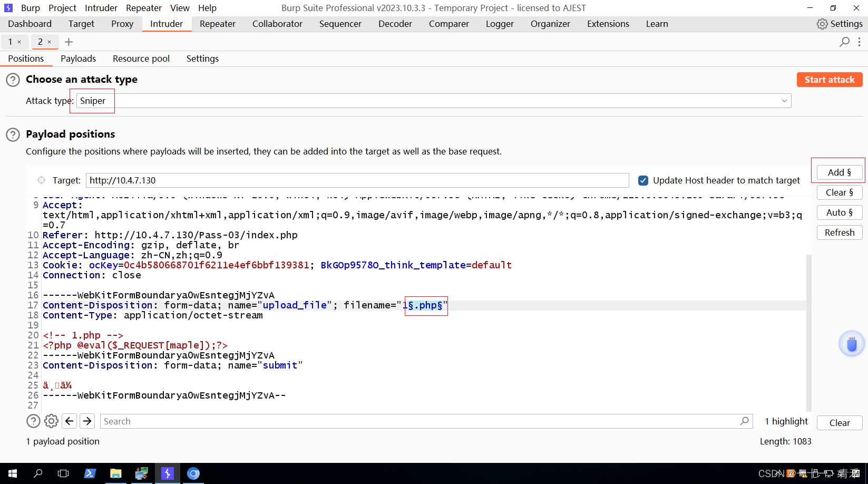The width and height of the screenshot is (868, 484).
Task: Switch to the Sequencer tab
Action: point(340,24)
